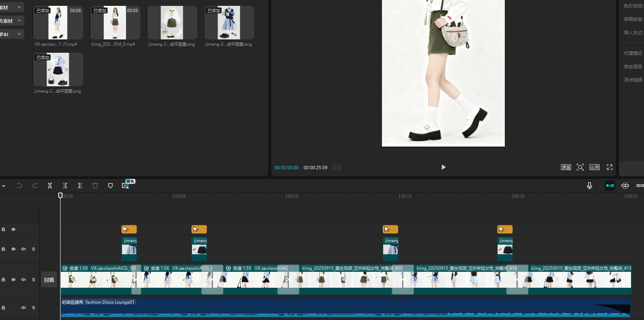Expand the 梦AI sidebar dropdown

click(x=11, y=34)
